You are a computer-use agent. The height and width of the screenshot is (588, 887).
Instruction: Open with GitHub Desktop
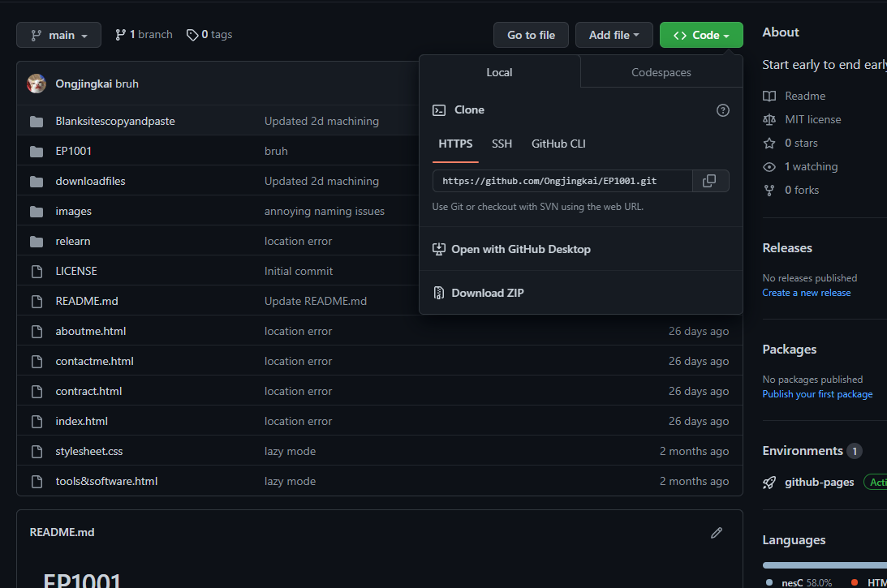tap(520, 249)
